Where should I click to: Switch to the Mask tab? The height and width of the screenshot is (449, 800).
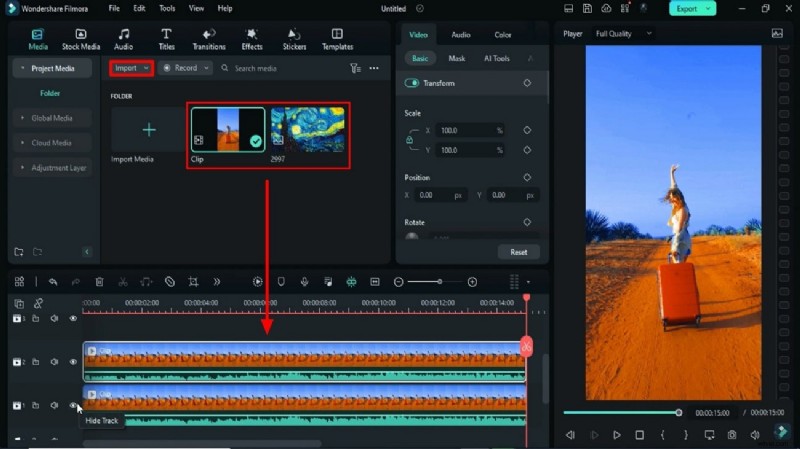coord(456,59)
